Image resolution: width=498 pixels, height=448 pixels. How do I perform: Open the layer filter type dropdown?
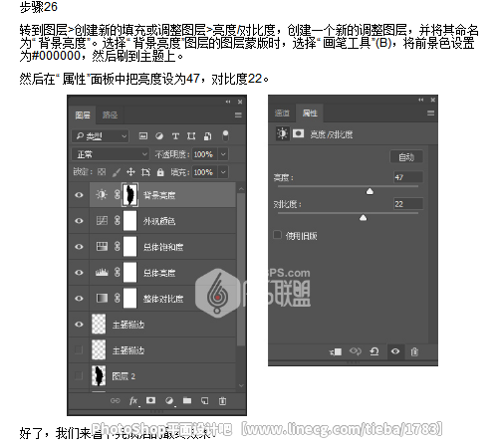pos(100,136)
